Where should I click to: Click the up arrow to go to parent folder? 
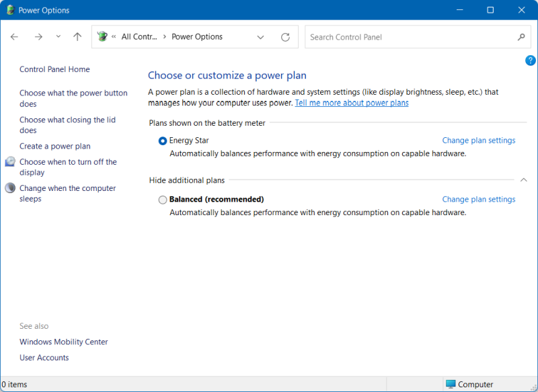click(x=77, y=37)
